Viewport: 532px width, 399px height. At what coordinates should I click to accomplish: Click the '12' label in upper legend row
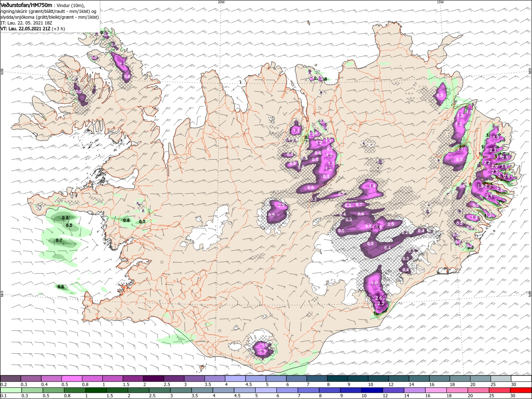[x=390, y=384]
